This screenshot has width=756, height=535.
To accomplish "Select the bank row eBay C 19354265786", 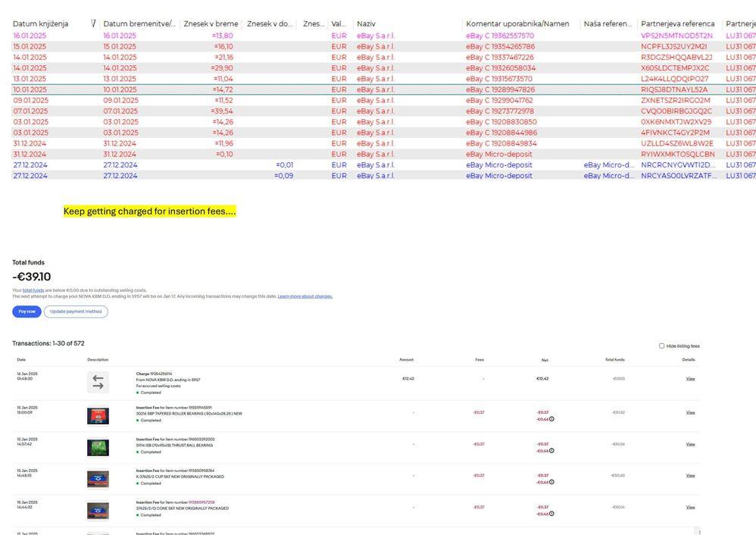I will (x=383, y=47).
